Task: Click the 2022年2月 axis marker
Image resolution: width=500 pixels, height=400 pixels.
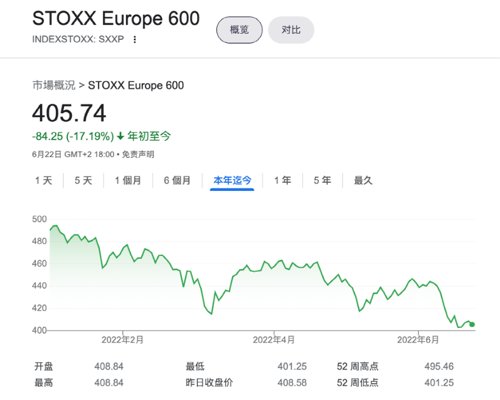Action: [x=122, y=340]
